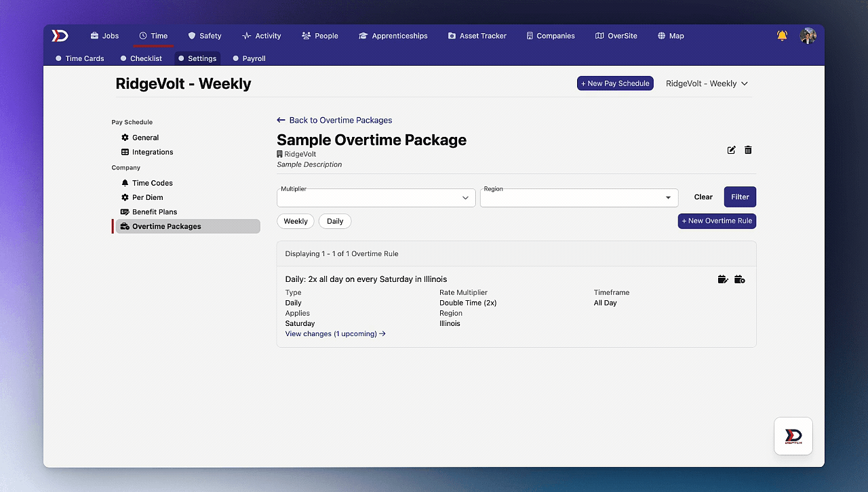Switch to the Time Cards subtab
Viewport: 868px width, 492px height.
(x=80, y=58)
